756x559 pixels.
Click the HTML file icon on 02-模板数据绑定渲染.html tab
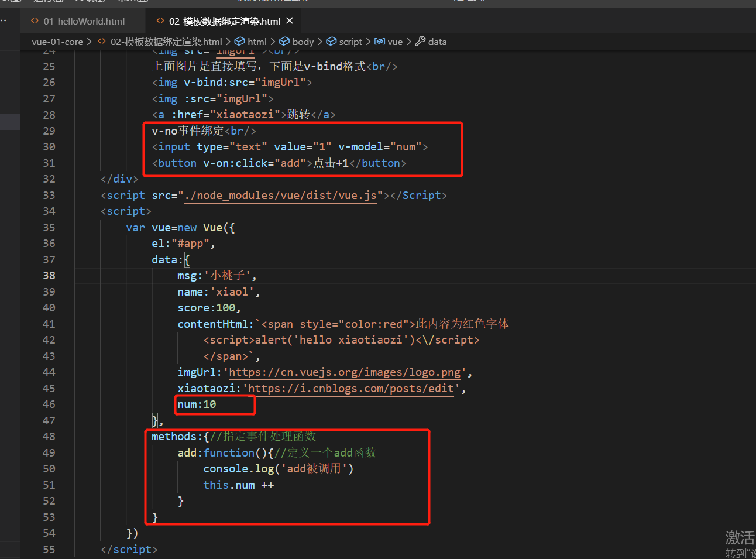tap(160, 21)
